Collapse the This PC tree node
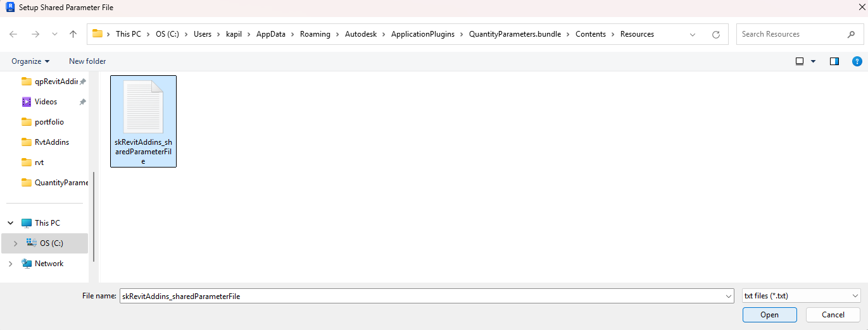868x330 pixels. (x=10, y=223)
